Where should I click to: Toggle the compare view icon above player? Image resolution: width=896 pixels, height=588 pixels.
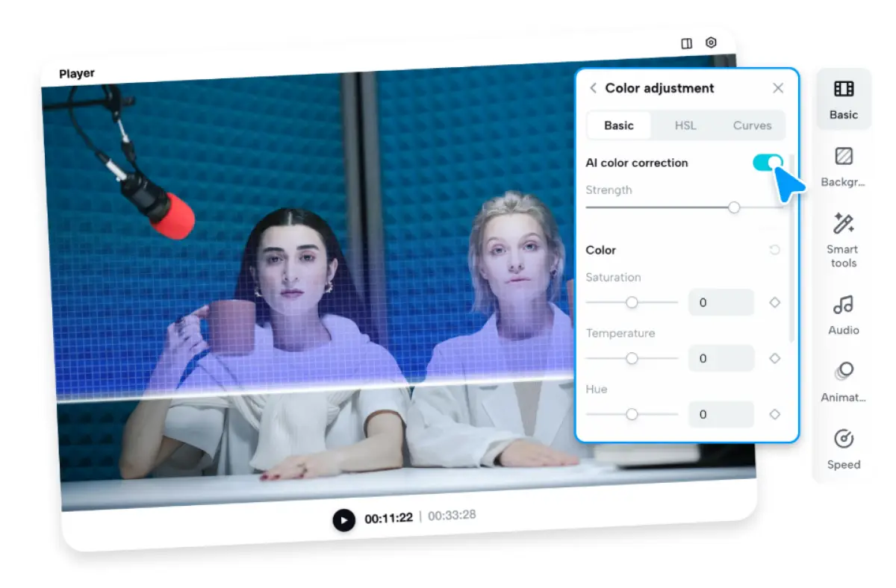(687, 44)
